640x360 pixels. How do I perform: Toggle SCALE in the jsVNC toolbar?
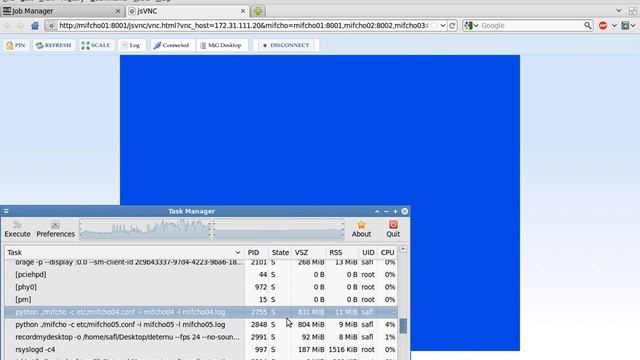[x=96, y=45]
